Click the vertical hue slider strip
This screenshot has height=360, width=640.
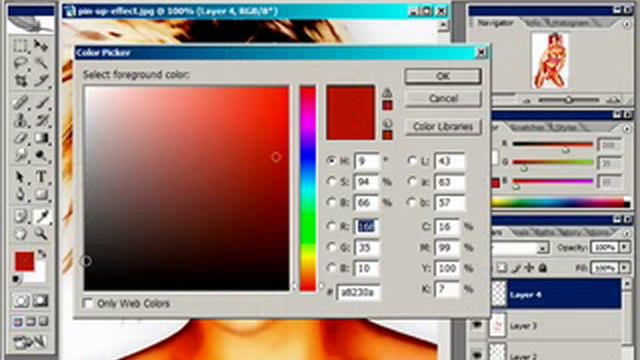[x=308, y=188]
